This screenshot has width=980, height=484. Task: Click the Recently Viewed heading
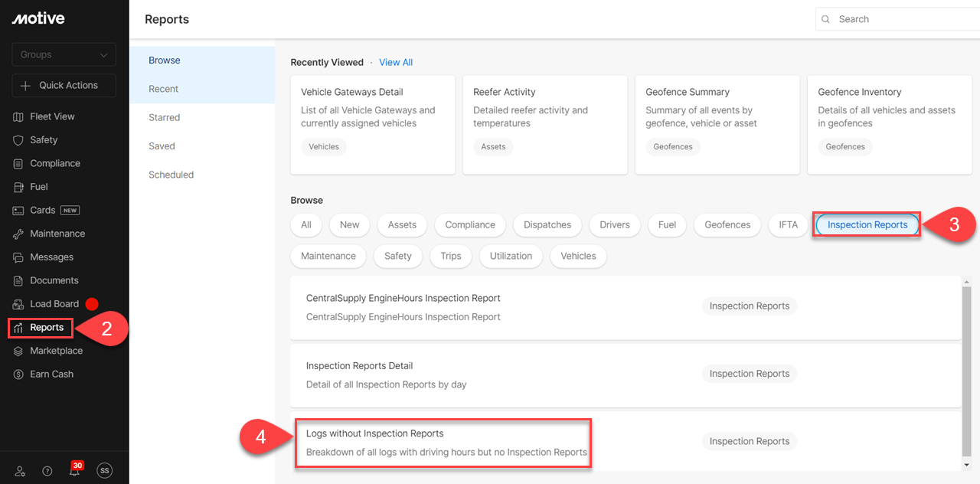[327, 63]
